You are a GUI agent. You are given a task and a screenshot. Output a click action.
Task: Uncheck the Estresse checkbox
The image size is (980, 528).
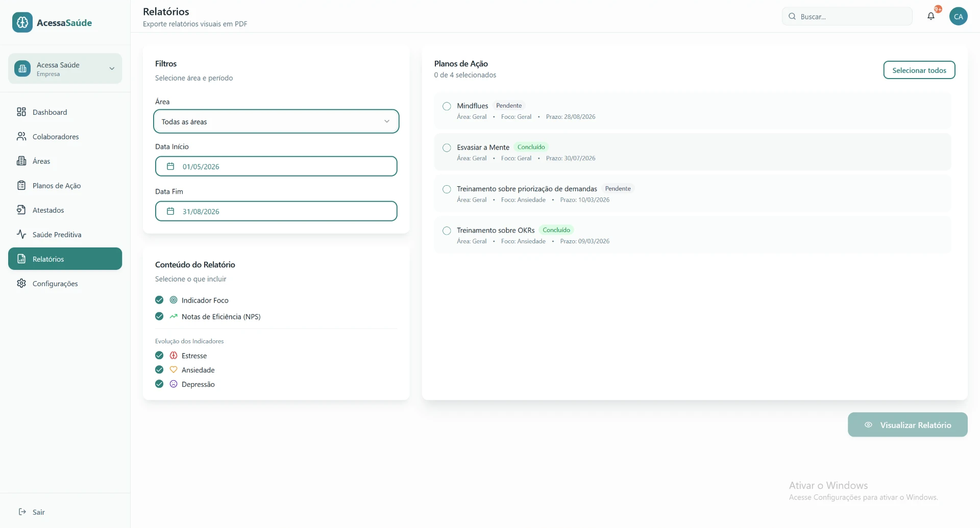pos(159,356)
